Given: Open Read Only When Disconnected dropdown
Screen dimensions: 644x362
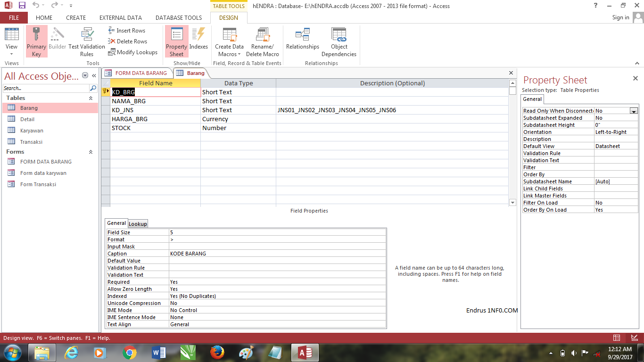Looking at the screenshot, I should click(x=634, y=110).
